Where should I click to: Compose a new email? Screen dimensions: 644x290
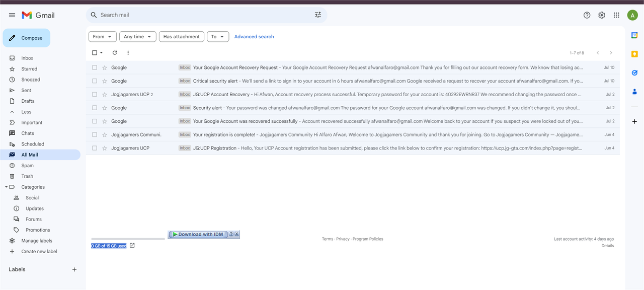pyautogui.click(x=27, y=38)
